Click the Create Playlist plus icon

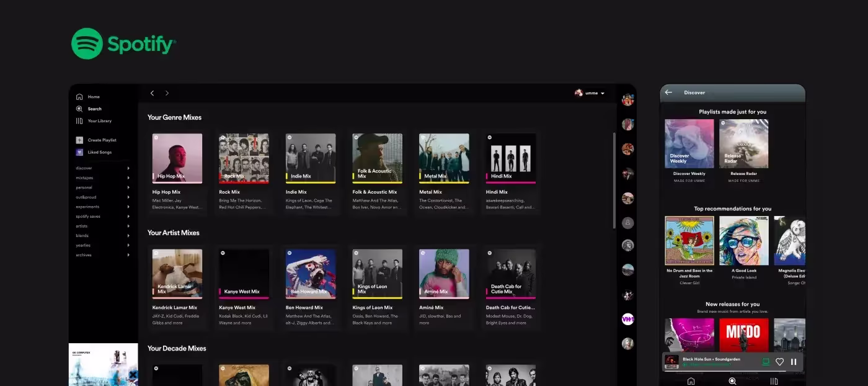(x=79, y=140)
